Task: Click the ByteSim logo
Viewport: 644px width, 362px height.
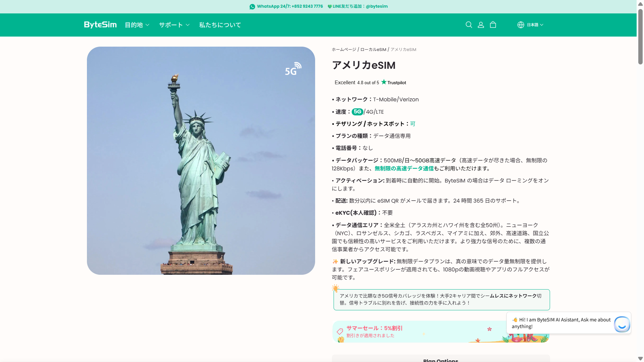Action: (x=100, y=25)
